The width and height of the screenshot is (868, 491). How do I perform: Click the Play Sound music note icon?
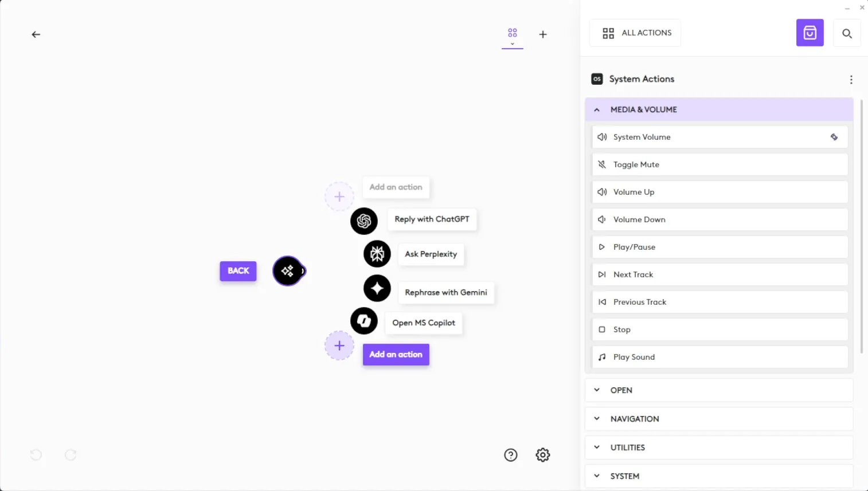(602, 357)
